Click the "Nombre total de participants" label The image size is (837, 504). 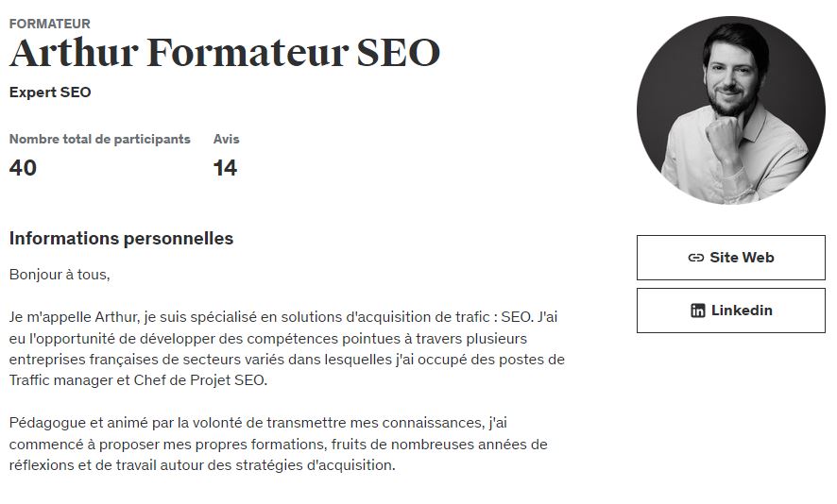tap(99, 139)
